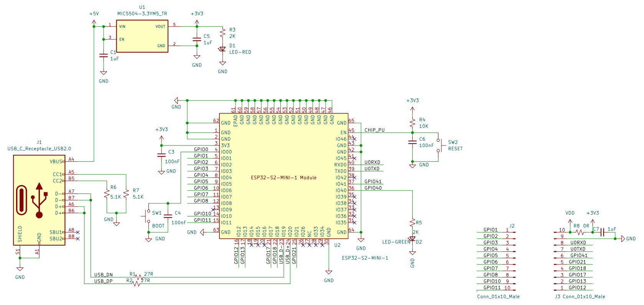Select the D2 LED-GREEN diode symbol

click(x=412, y=239)
